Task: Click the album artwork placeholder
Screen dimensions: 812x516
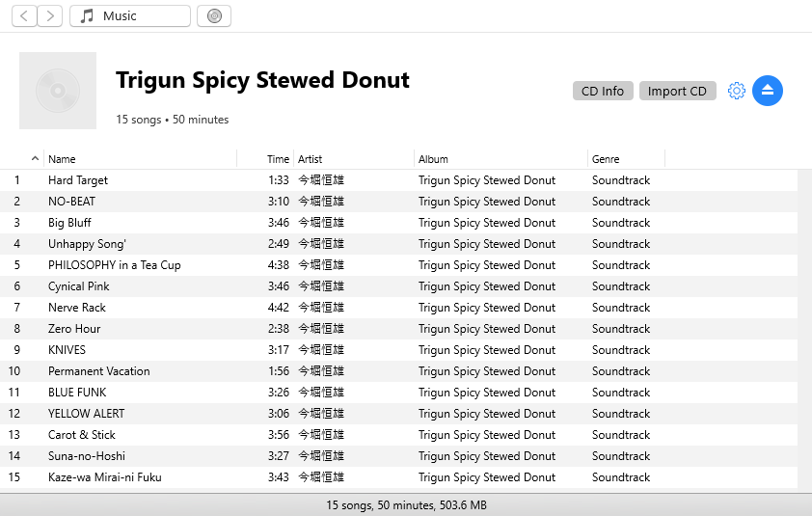Action: pos(58,91)
